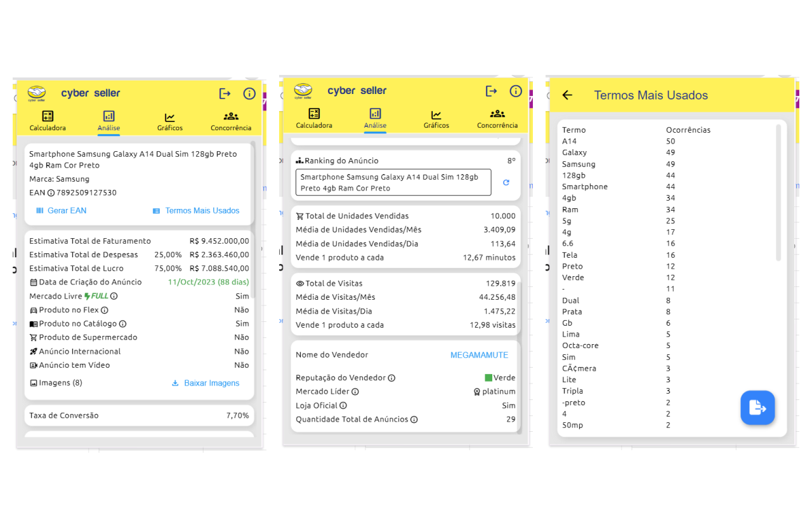Open Concorrência tab in left panel
The width and height of the screenshot is (812, 508).
click(231, 121)
